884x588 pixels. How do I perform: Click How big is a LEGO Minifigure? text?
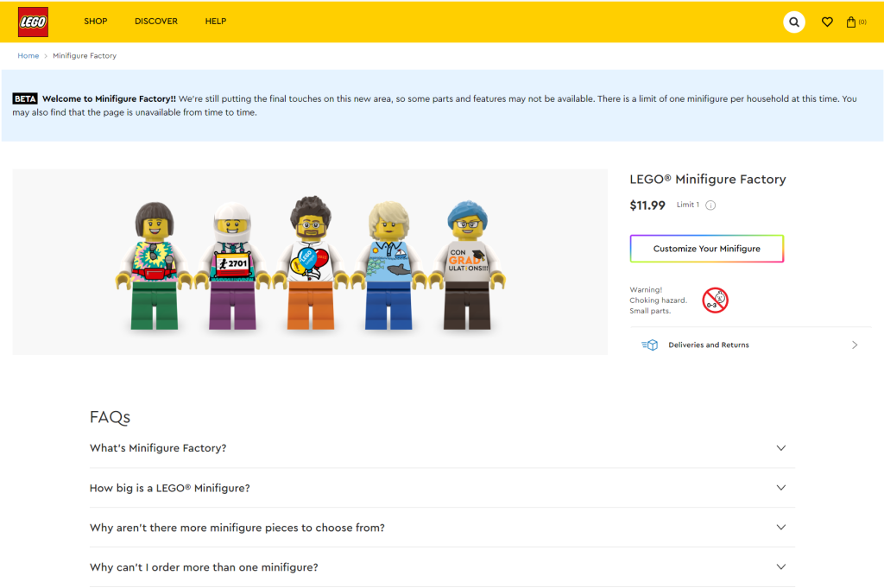point(170,488)
